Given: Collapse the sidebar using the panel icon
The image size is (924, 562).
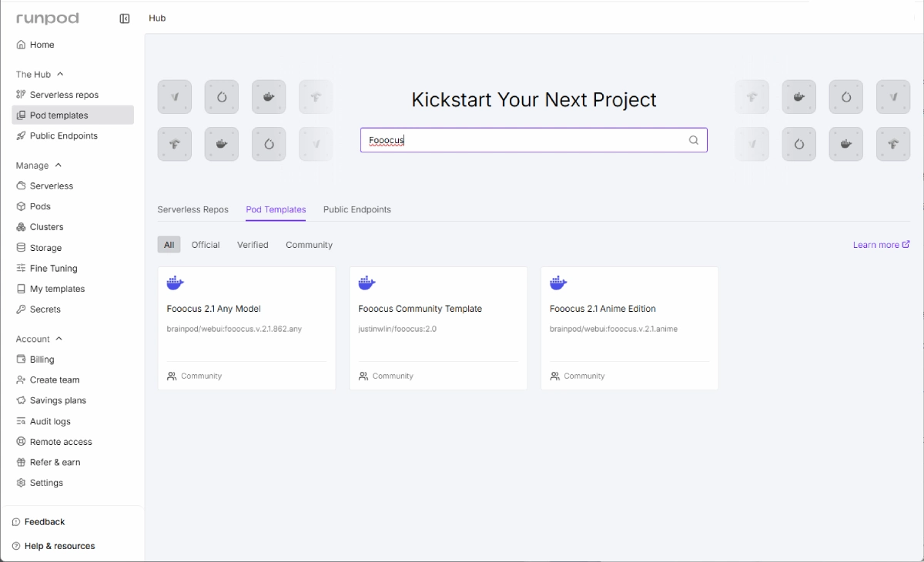Looking at the screenshot, I should [x=125, y=18].
